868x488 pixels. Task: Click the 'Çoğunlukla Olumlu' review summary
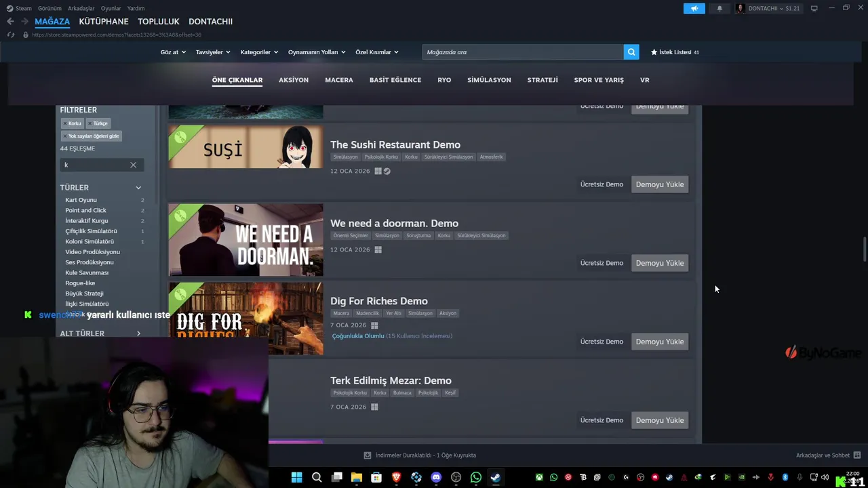(358, 336)
